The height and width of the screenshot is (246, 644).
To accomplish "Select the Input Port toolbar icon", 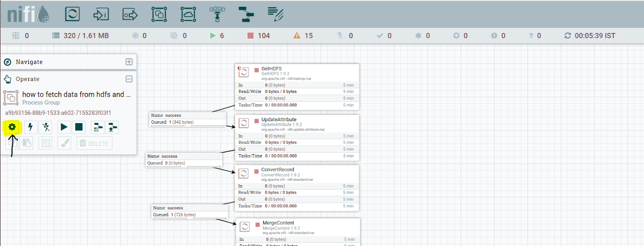I will (101, 14).
